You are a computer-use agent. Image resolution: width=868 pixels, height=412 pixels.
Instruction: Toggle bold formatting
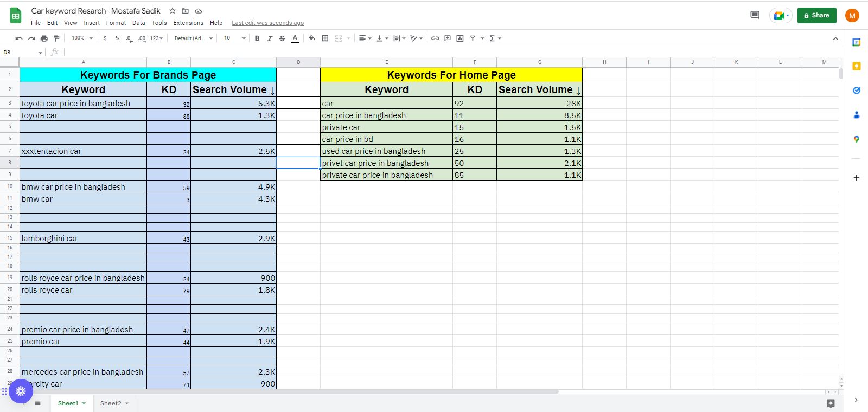coord(257,38)
